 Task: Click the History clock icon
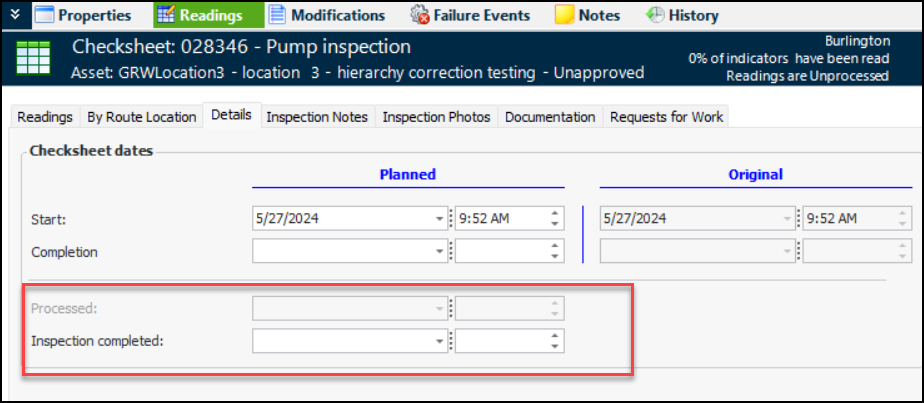pyautogui.click(x=656, y=15)
